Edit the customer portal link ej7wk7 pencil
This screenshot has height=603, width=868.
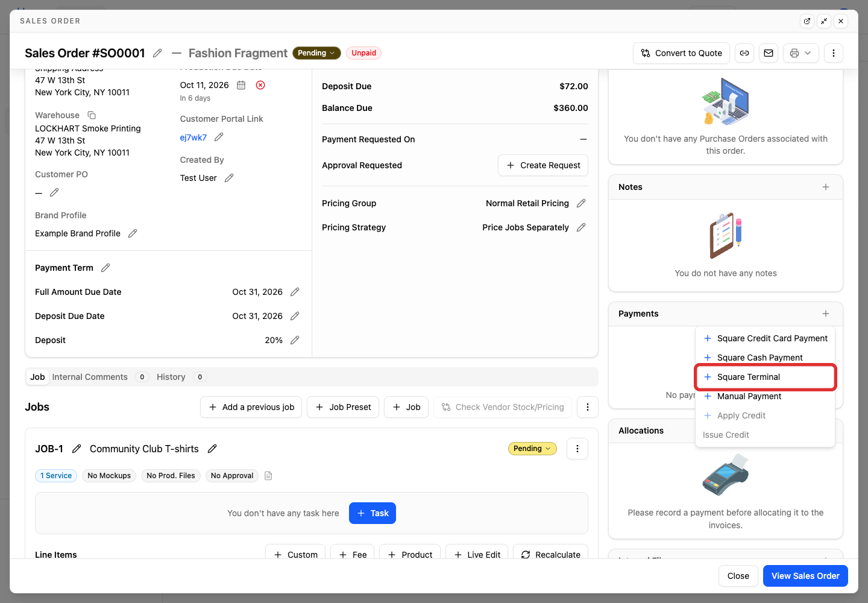[x=219, y=137]
